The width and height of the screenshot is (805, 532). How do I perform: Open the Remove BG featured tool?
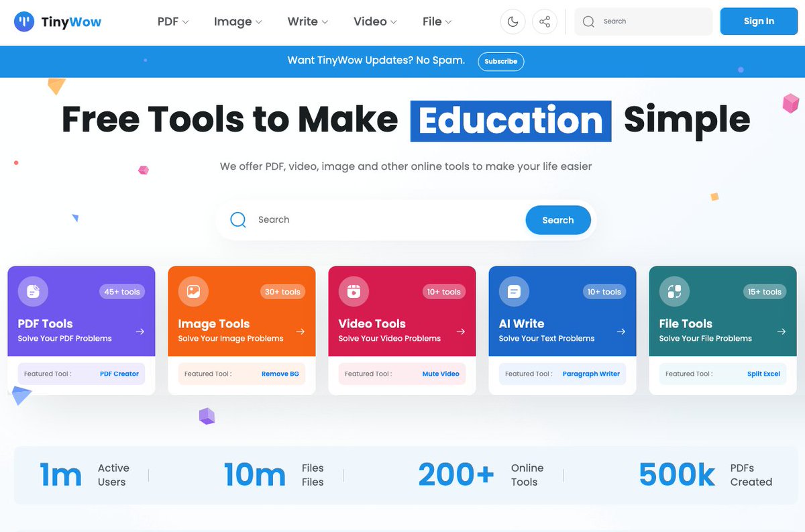(280, 374)
